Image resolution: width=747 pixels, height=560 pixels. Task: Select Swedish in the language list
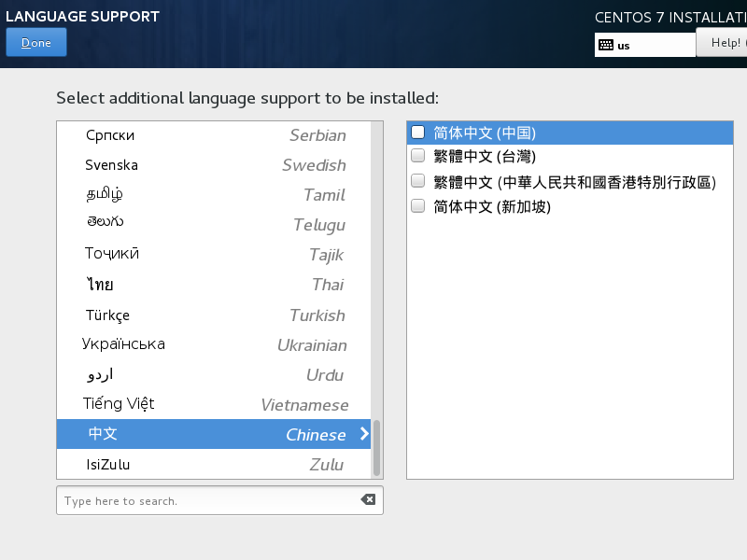pos(214,165)
